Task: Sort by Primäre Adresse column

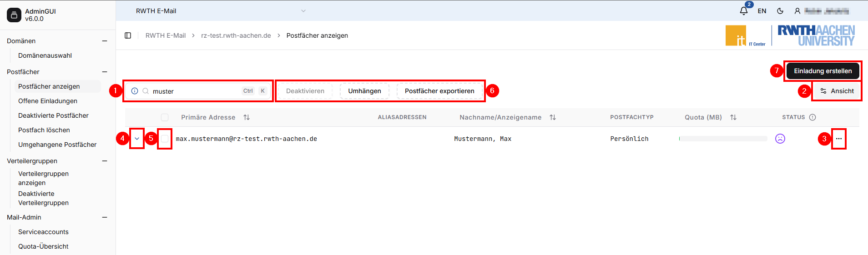Action: click(x=247, y=117)
